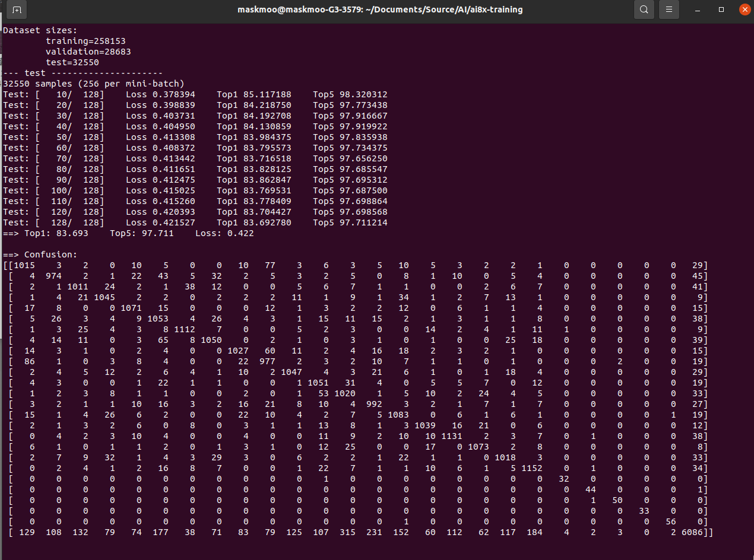Image resolution: width=754 pixels, height=560 pixels.
Task: Click '32550 samples (256 per mini-batch)' line
Action: click(x=94, y=84)
